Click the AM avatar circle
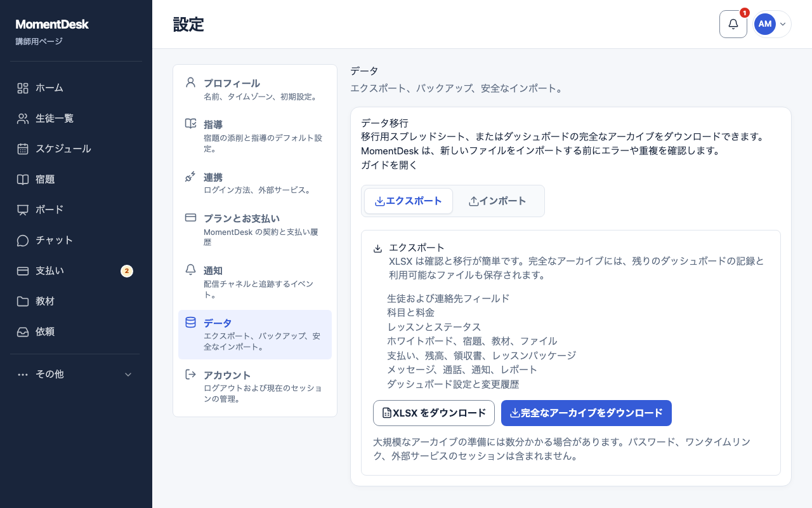 coord(765,24)
